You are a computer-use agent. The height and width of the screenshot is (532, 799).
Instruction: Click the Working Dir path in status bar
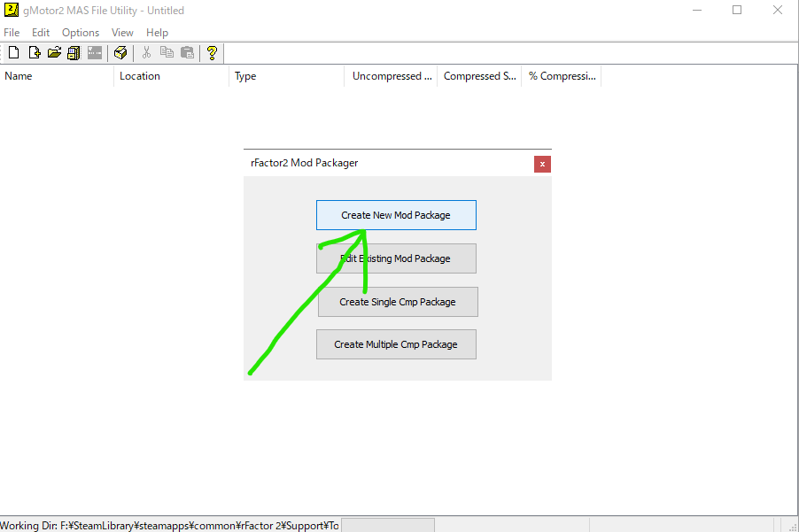(170, 526)
